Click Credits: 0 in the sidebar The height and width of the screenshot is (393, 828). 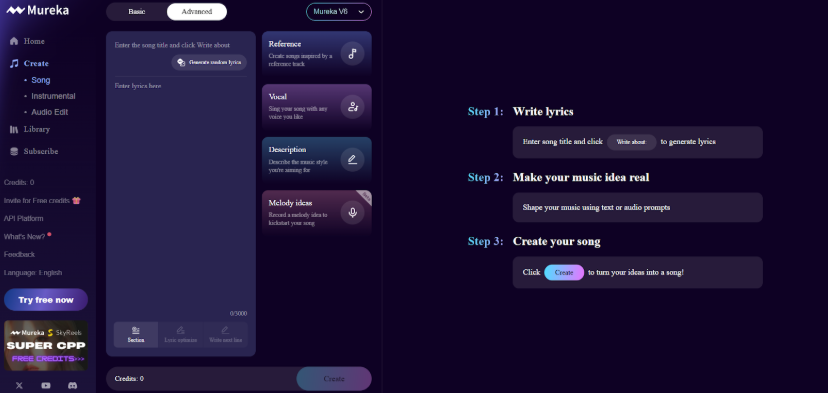[x=19, y=182]
